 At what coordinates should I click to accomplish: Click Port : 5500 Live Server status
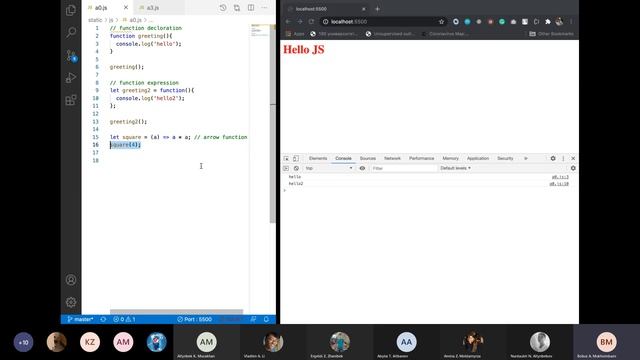[194, 319]
